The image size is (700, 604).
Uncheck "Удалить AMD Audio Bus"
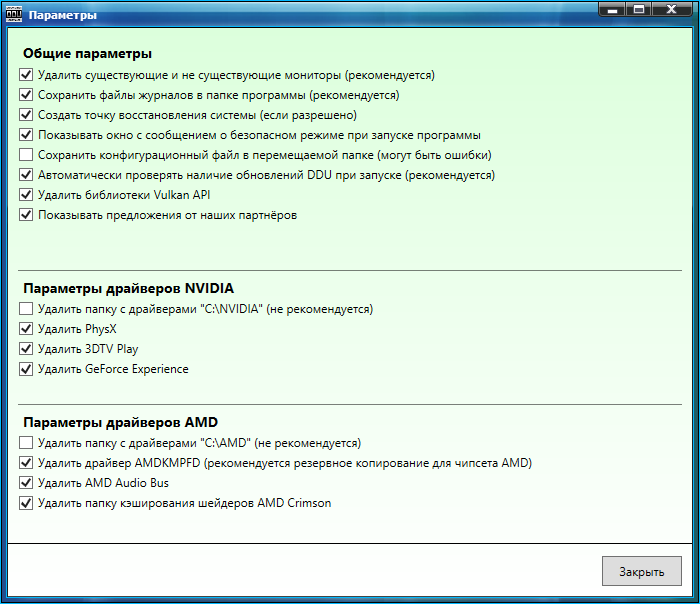coord(26,483)
